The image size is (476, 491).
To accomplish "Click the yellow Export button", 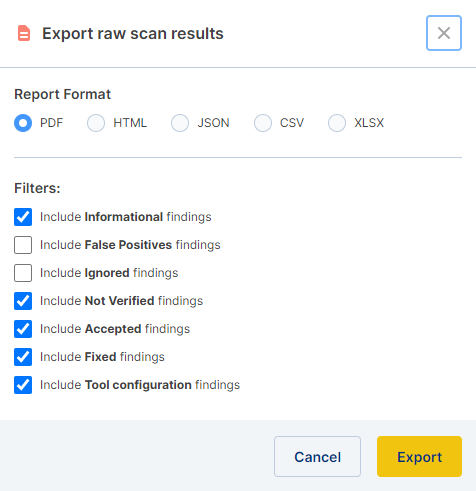I will pos(419,456).
